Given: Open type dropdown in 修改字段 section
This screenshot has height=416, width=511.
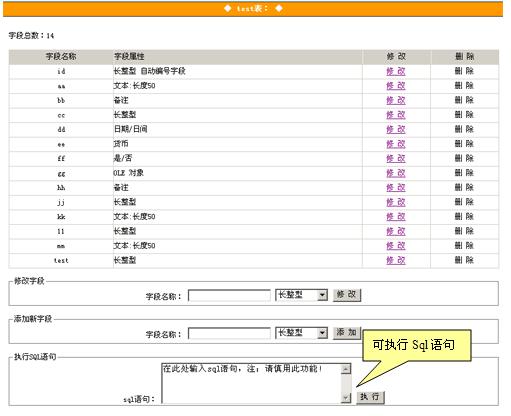Looking at the screenshot, I should 302,295.
